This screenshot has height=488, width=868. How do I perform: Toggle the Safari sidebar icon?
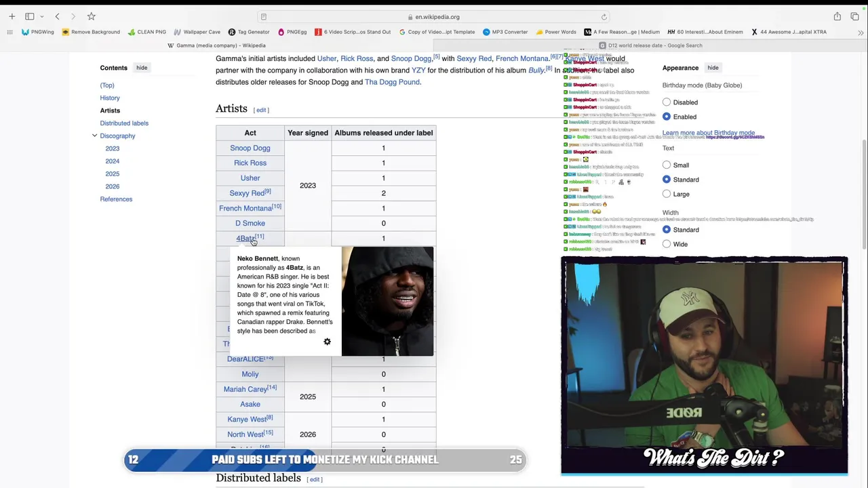point(30,16)
